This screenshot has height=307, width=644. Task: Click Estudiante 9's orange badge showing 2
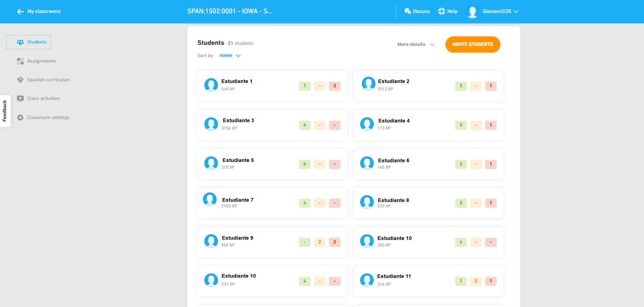(320, 242)
